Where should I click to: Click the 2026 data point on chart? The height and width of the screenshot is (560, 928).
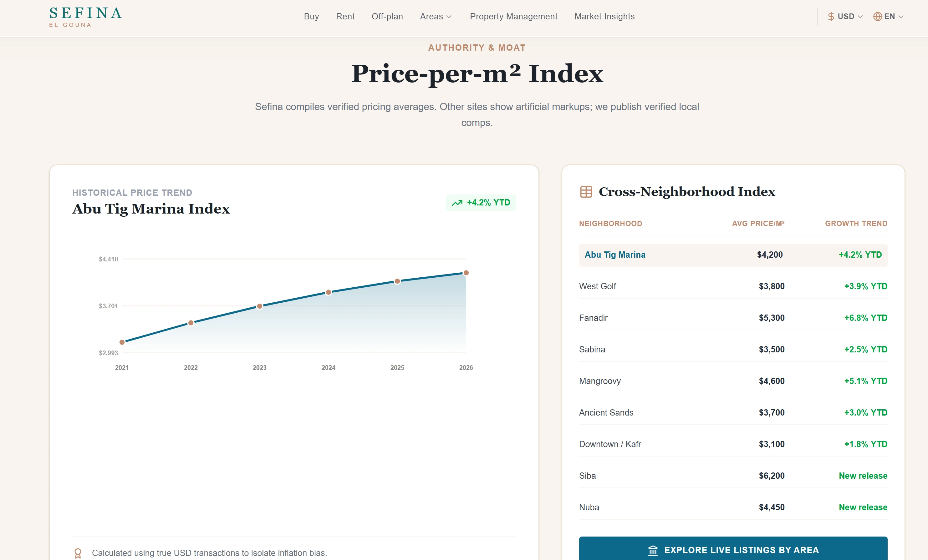tap(466, 273)
